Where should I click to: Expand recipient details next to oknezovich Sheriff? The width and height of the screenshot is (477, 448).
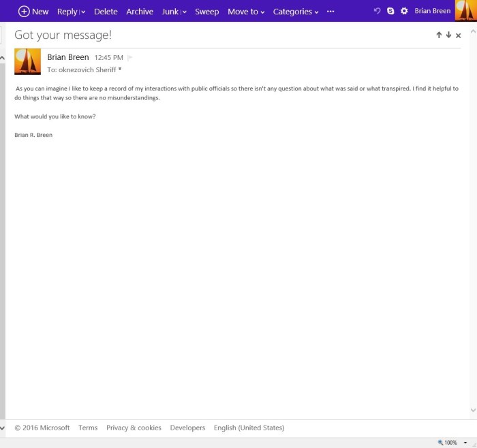pos(121,69)
